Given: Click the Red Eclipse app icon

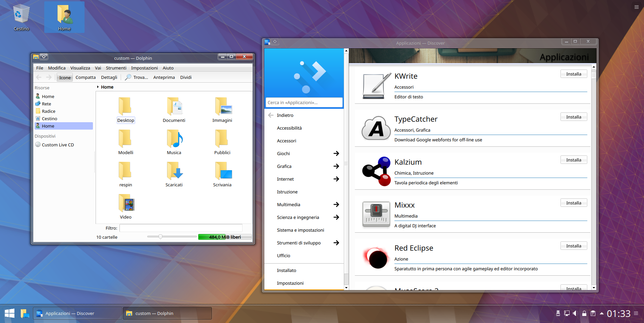Looking at the screenshot, I should [376, 258].
